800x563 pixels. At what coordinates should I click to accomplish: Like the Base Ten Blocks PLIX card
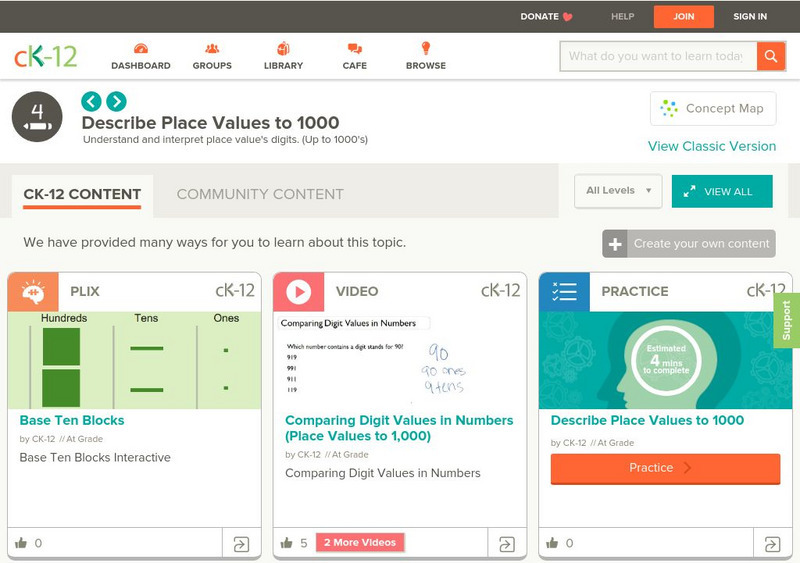click(21, 543)
